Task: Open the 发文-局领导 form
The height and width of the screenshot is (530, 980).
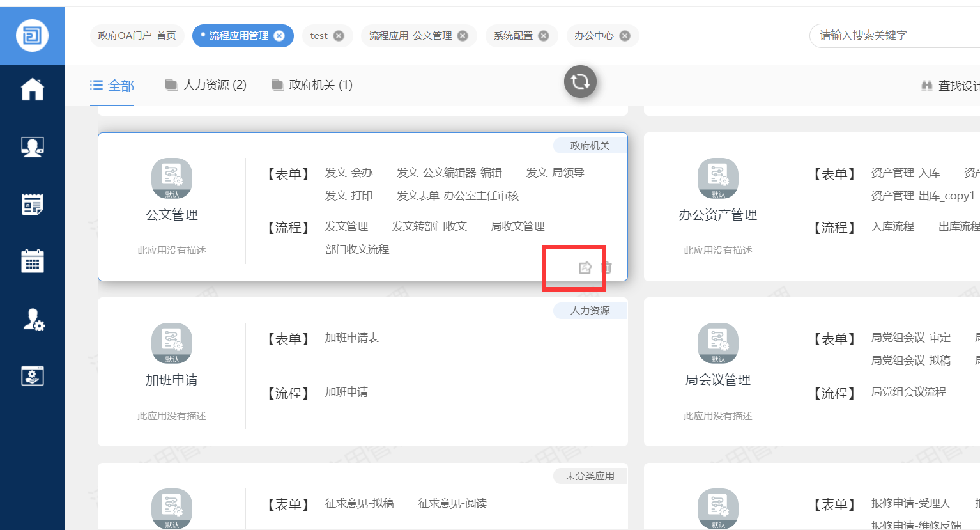Action: click(555, 173)
